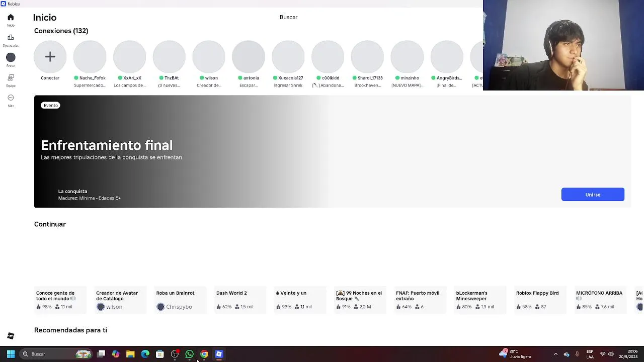Open File Explorer from taskbar
The height and width of the screenshot is (362, 644).
(130, 354)
